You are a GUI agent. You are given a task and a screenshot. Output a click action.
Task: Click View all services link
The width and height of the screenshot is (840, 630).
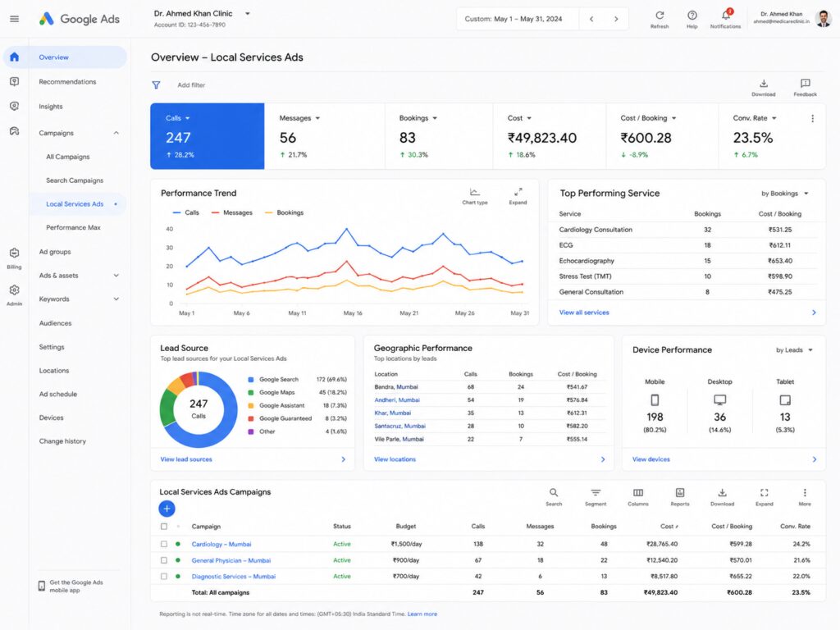584,313
